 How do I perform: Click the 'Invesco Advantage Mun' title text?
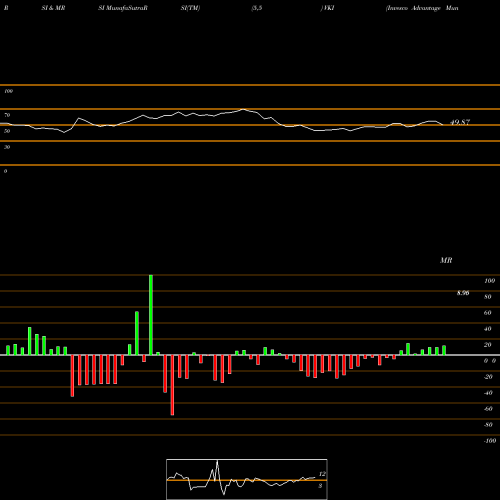click(x=422, y=8)
